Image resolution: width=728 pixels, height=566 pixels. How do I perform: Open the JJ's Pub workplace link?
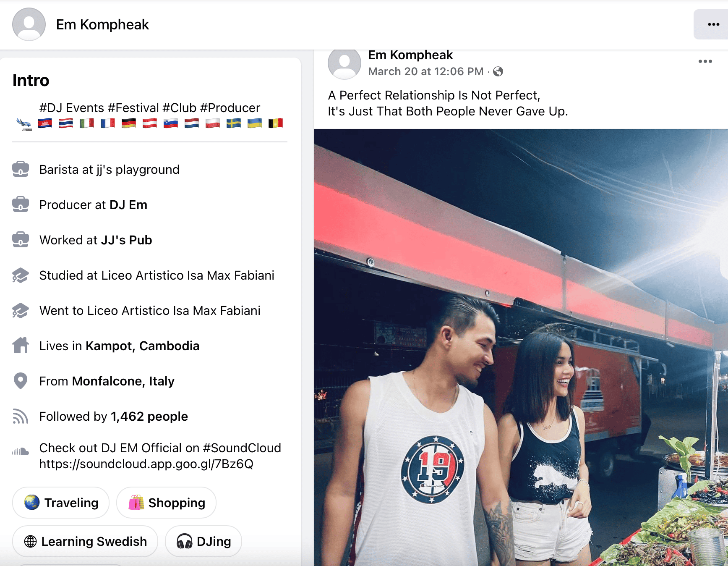point(126,240)
